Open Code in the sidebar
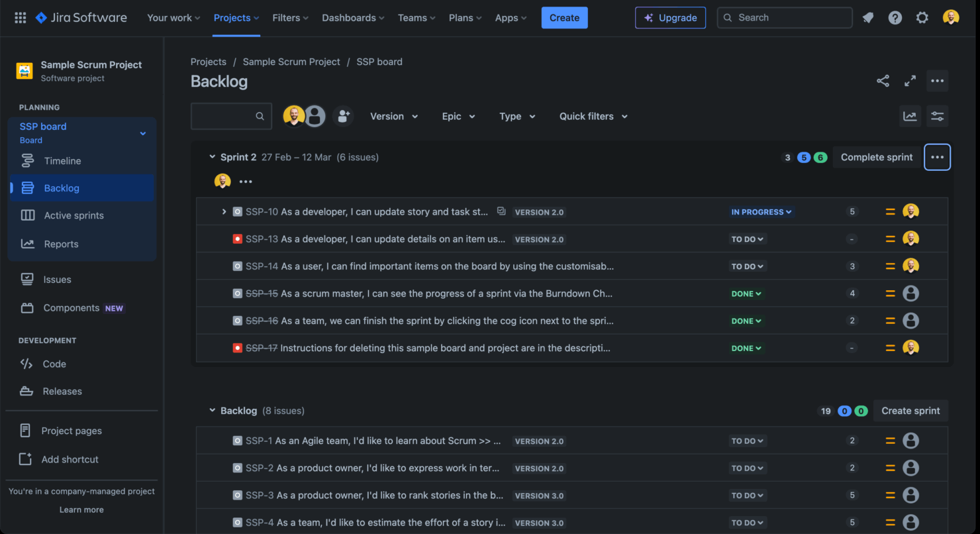This screenshot has height=534, width=980. click(x=82, y=364)
